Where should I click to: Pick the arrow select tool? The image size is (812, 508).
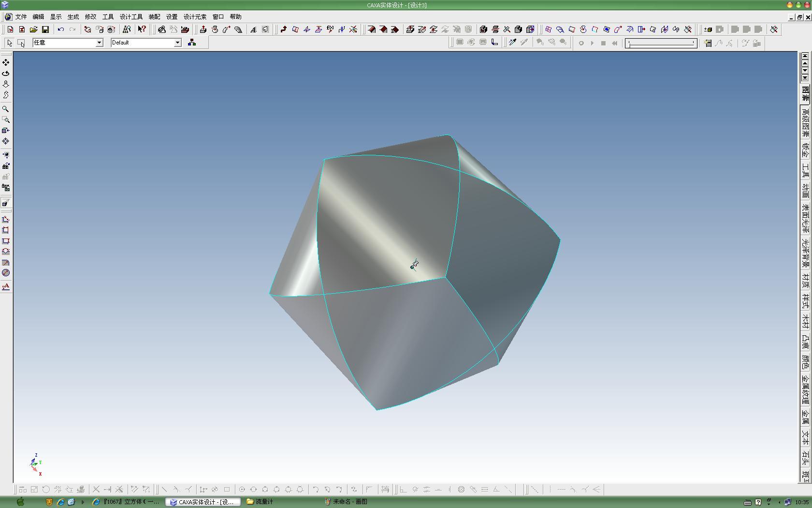(x=9, y=43)
